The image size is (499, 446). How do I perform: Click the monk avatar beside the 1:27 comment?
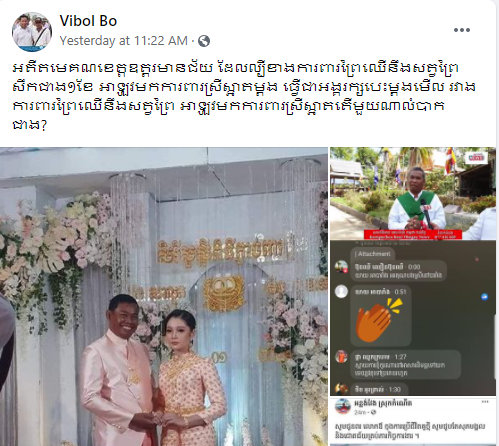tap(341, 357)
